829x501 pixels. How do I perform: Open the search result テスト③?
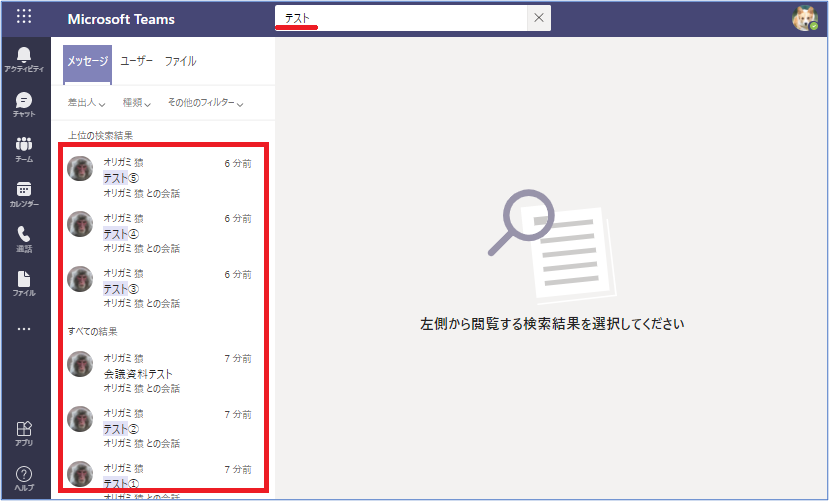[x=161, y=288]
